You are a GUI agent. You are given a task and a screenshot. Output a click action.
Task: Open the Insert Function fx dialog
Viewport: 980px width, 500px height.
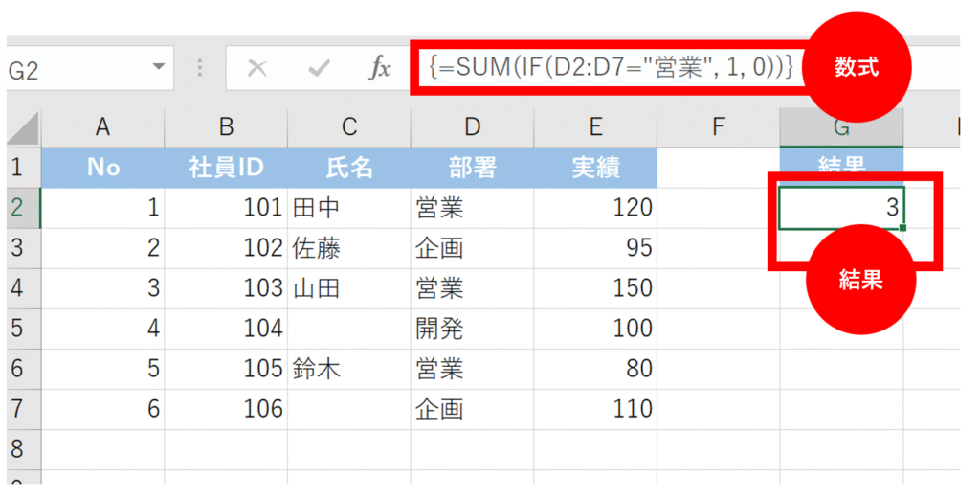[380, 68]
